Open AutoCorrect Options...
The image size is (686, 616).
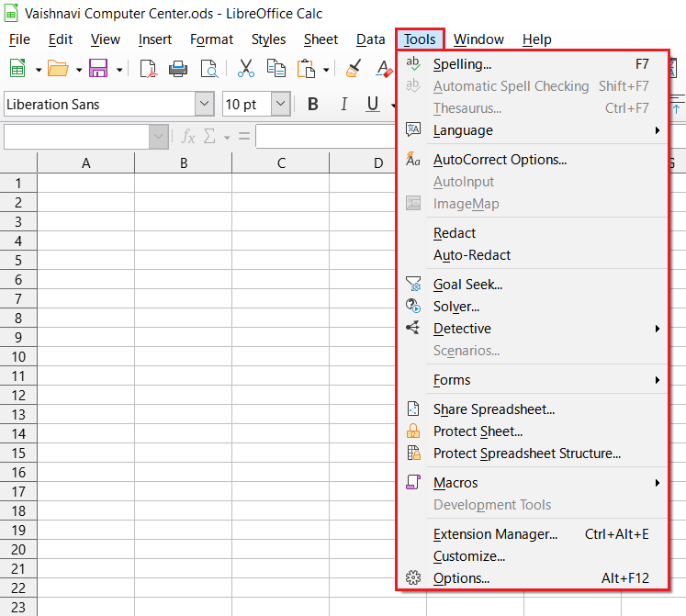[533, 160]
